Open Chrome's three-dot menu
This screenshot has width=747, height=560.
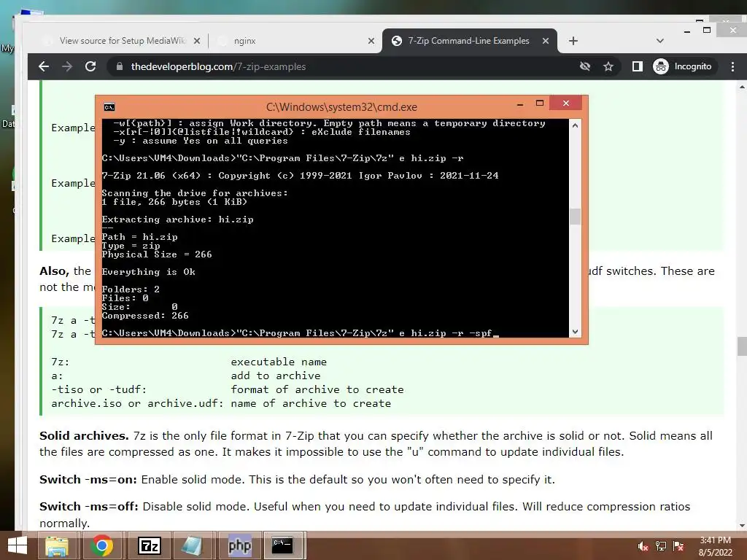[x=732, y=66]
